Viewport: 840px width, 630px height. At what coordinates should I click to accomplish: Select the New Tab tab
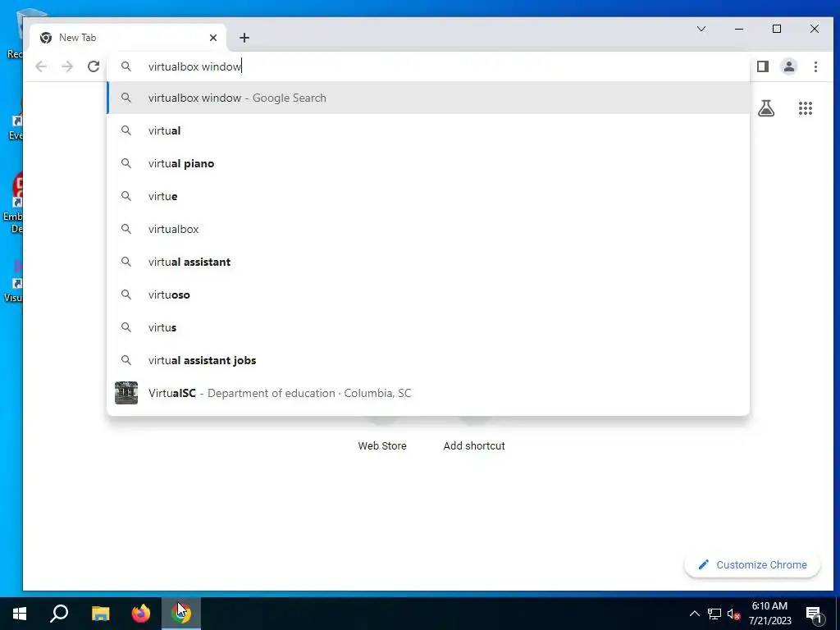pos(127,38)
